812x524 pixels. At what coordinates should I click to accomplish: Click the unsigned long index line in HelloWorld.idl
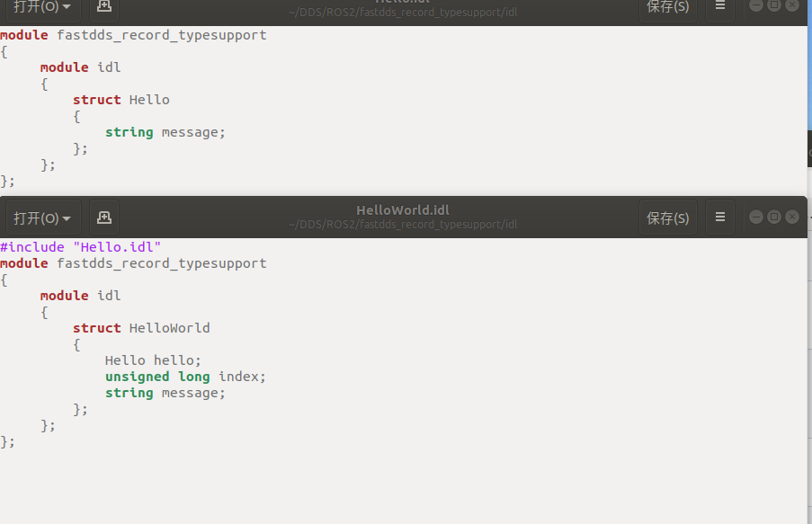pos(183,377)
